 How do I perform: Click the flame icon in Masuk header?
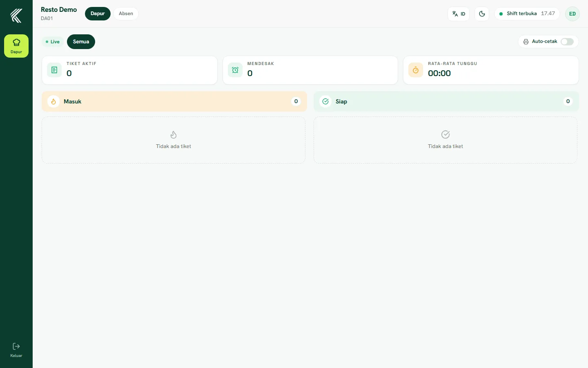(x=53, y=101)
